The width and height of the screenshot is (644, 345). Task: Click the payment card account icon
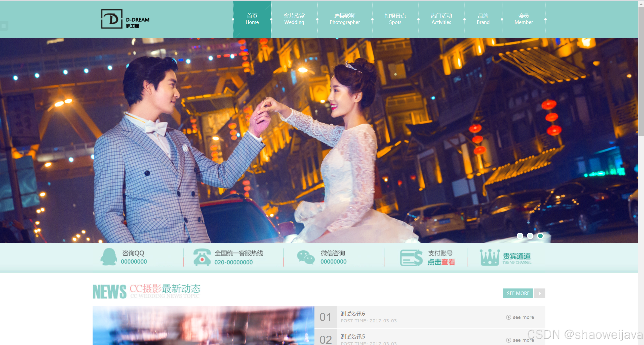pyautogui.click(x=411, y=258)
